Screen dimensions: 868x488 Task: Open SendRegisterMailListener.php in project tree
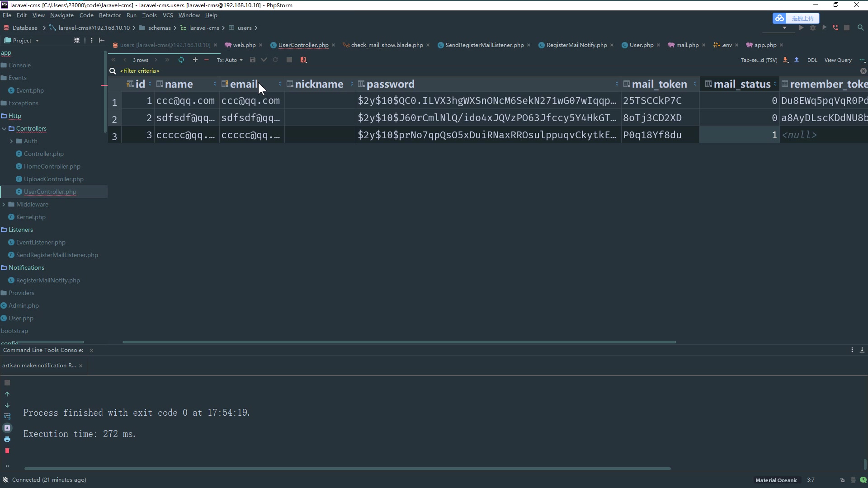[x=57, y=255]
